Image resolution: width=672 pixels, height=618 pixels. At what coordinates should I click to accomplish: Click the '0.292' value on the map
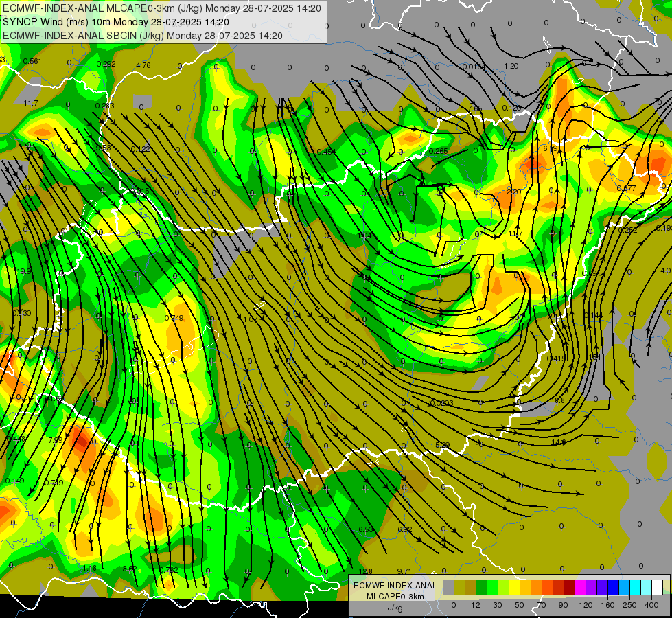point(106,65)
